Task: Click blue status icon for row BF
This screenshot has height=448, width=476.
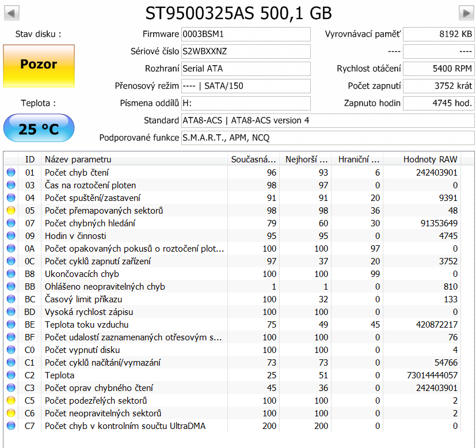Action: (11, 337)
